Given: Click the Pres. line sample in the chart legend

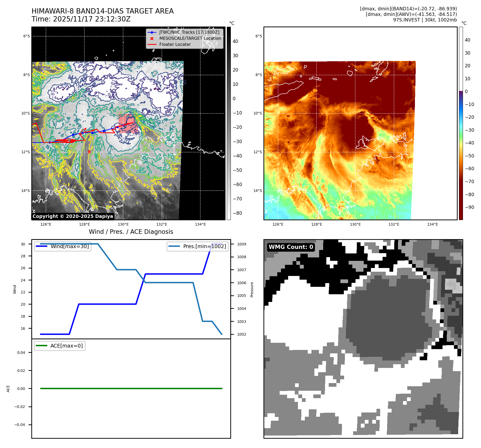Looking at the screenshot, I should point(174,246).
